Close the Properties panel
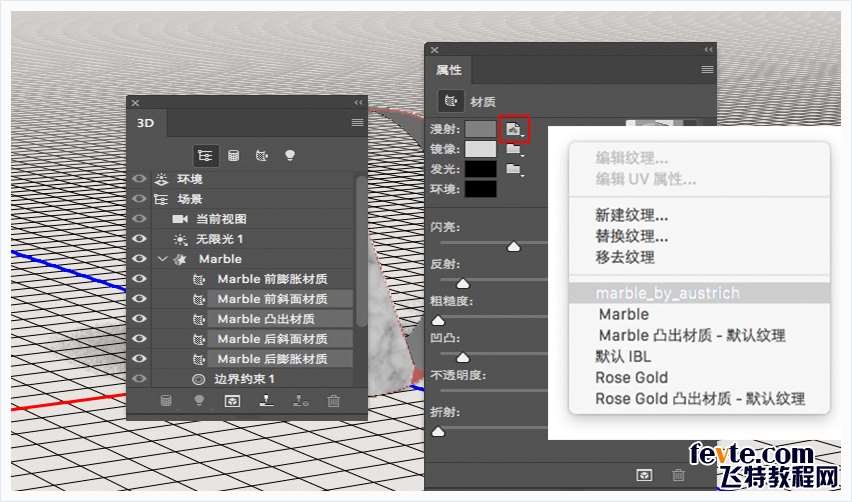Image resolution: width=852 pixels, height=502 pixels. click(x=435, y=50)
